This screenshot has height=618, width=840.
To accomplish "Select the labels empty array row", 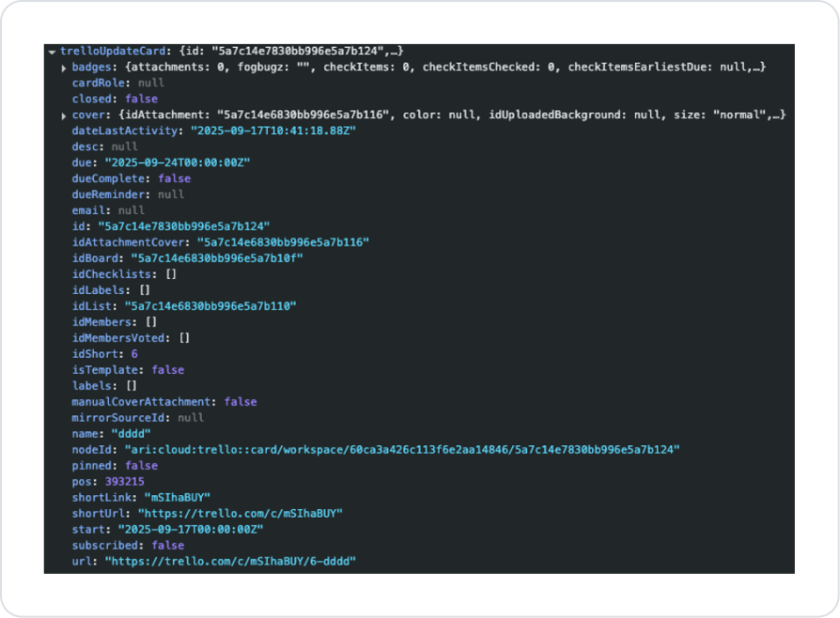I will coord(104,386).
